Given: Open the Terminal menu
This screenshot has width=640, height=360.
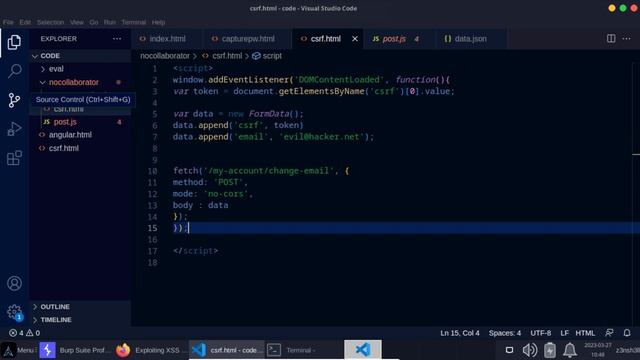Looking at the screenshot, I should pos(133,22).
